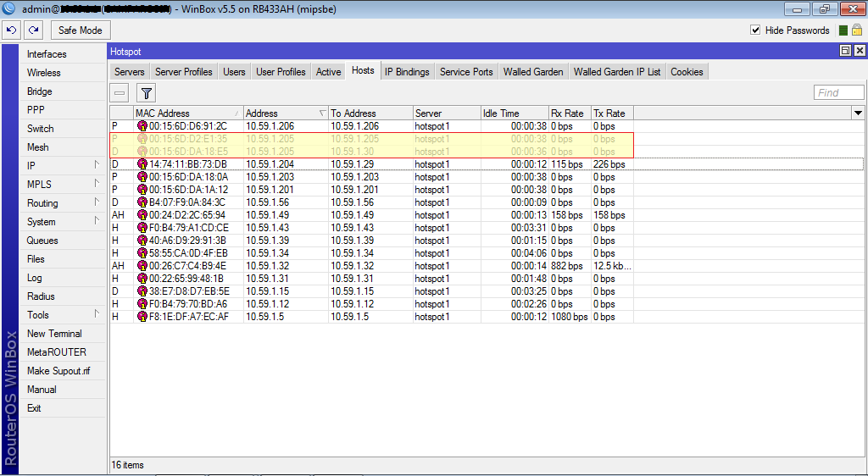Open Files in the sidebar

[x=62, y=258]
